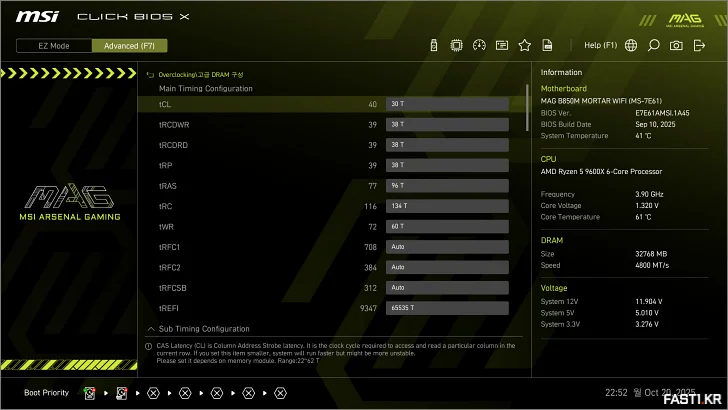
Task: Click the System 5V 5.010 V value
Action: [647, 313]
